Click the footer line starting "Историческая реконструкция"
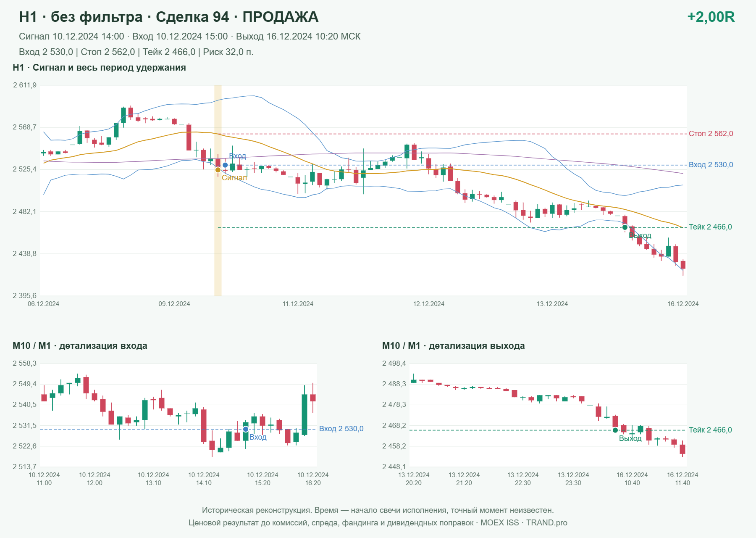Viewport: 756px width, 538px height. pyautogui.click(x=378, y=510)
